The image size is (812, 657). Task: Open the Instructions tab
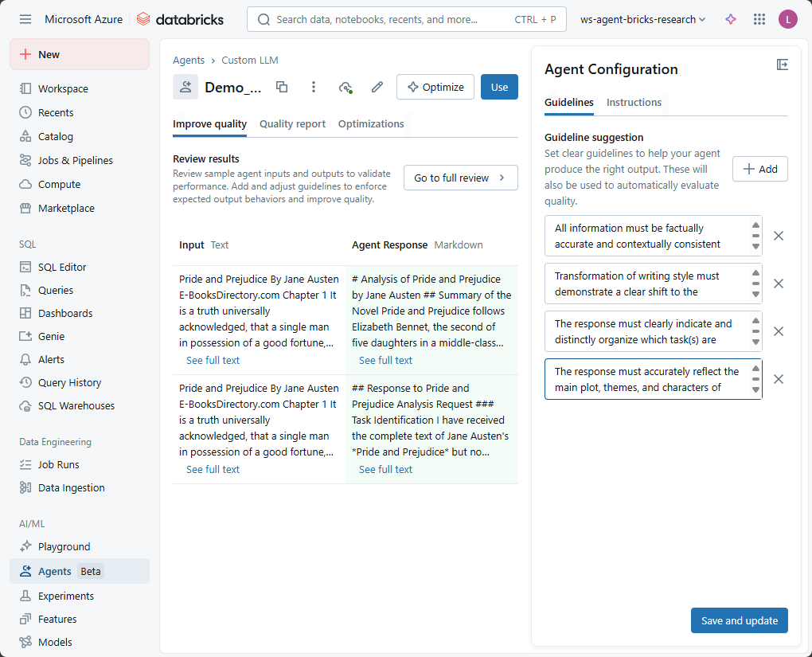coord(634,102)
